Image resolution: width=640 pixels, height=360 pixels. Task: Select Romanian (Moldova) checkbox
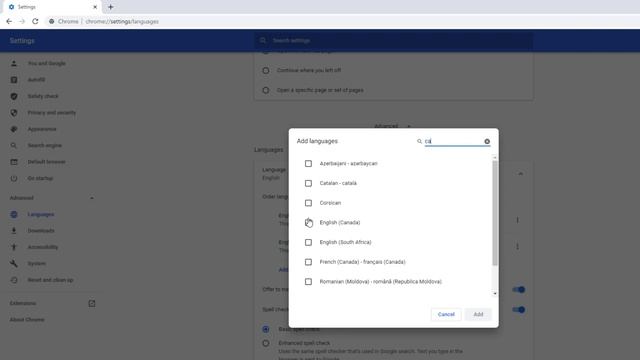(x=308, y=282)
